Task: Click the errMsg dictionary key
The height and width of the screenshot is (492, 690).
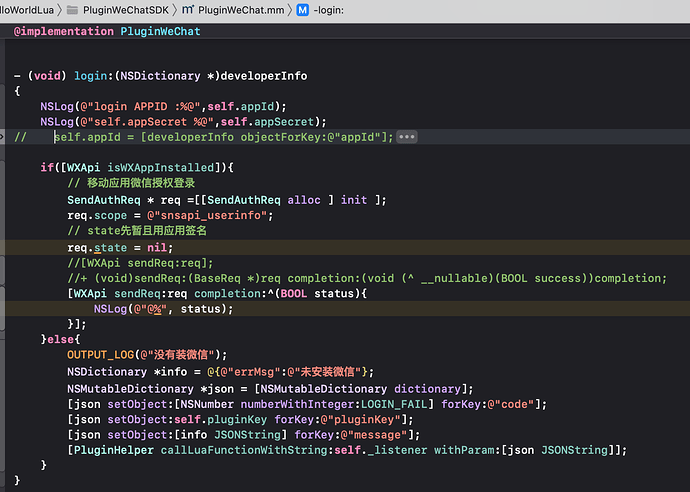Action: tap(250, 372)
